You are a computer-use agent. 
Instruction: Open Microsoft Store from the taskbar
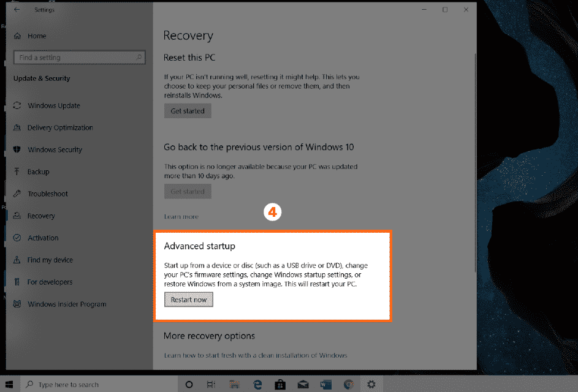pos(280,385)
